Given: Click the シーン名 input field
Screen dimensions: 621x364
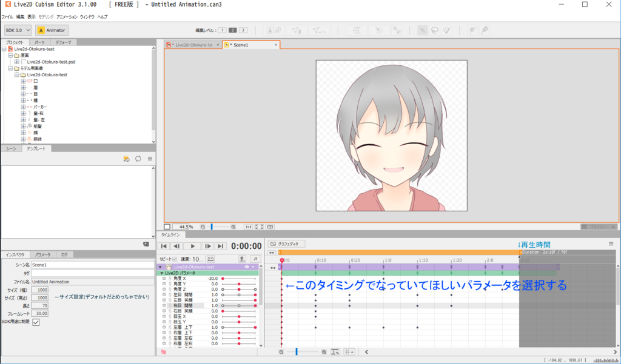Looking at the screenshot, I should point(93,265).
